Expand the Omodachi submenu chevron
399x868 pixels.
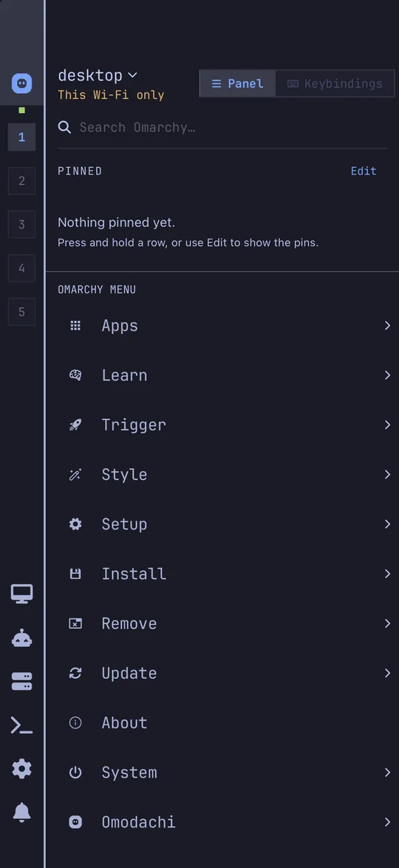[x=387, y=822]
